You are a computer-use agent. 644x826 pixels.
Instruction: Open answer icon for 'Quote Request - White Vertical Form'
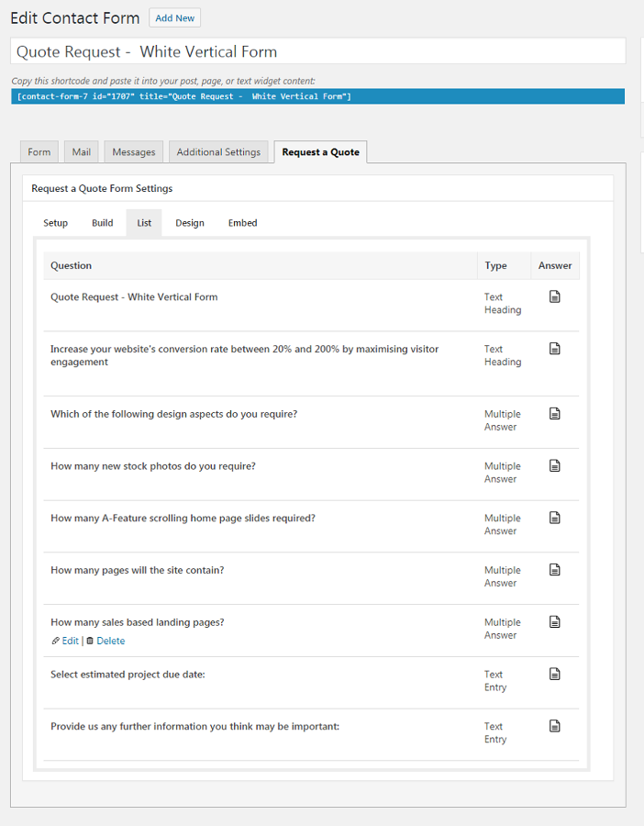tap(554, 296)
